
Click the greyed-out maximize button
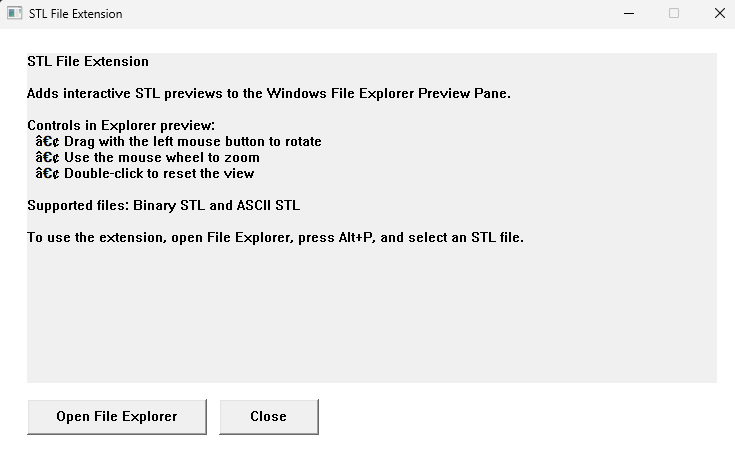(674, 14)
